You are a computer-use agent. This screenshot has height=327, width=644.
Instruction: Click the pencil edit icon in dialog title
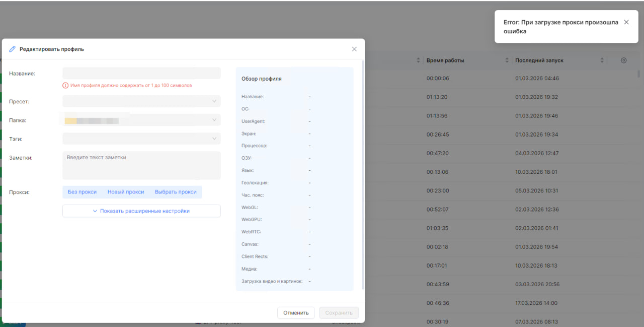[x=13, y=49]
